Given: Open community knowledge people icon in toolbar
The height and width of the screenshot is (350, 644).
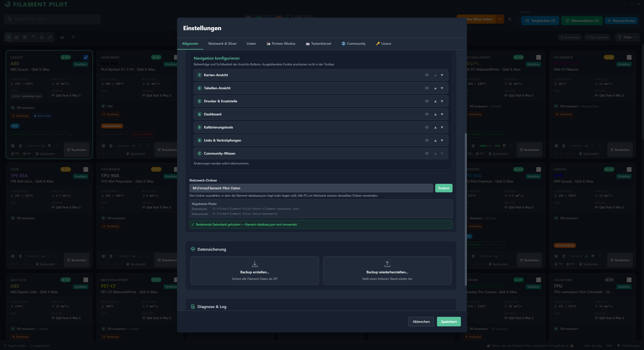Looking at the screenshot, I should tap(62, 37).
